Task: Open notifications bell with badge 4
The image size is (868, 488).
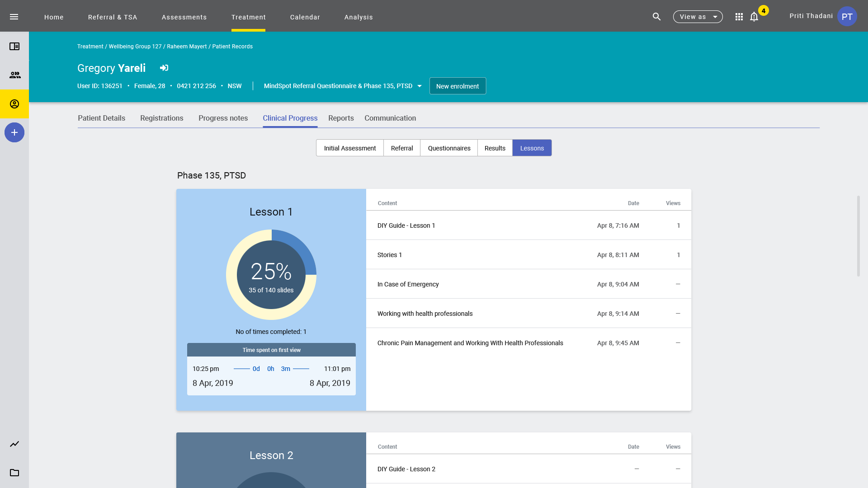Action: coord(754,17)
